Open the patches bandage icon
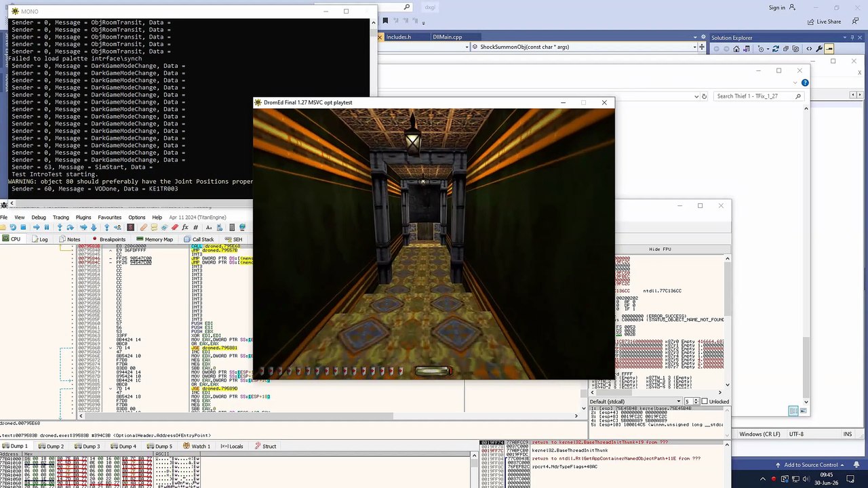Screen dimensions: 868x488 click(x=143, y=227)
